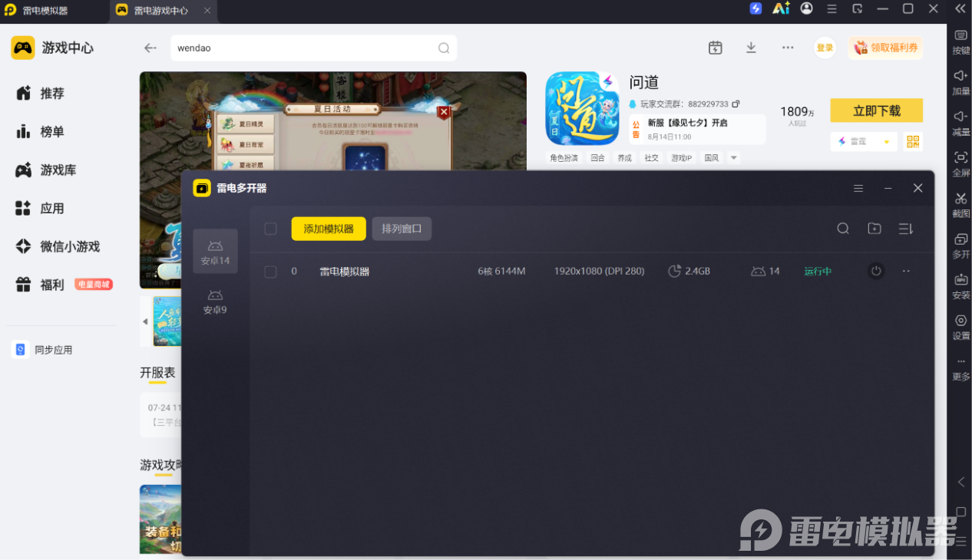Screen dimensions: 972x560
Task: Copy the player group number icon
Action: click(736, 104)
